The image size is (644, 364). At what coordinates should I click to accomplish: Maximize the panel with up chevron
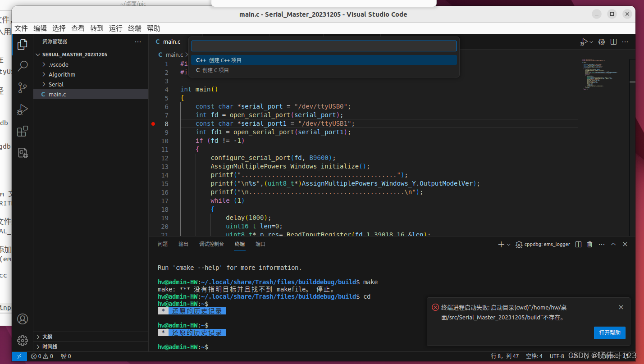point(613,244)
